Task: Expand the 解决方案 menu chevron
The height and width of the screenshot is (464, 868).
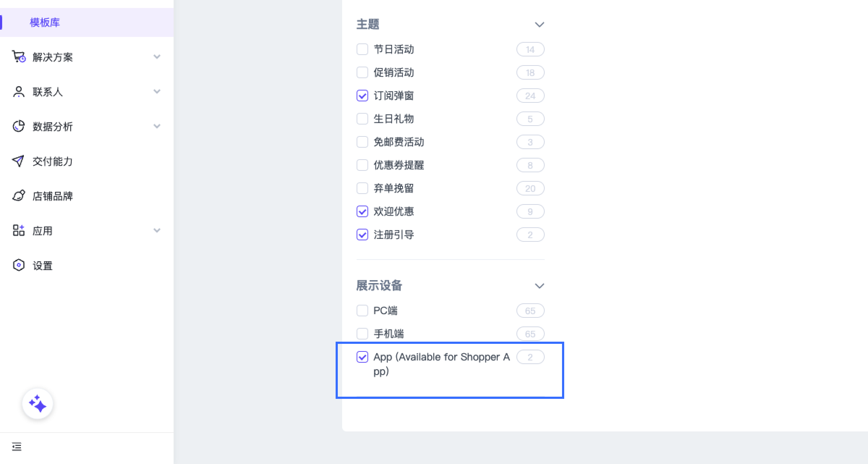Action: [x=157, y=57]
